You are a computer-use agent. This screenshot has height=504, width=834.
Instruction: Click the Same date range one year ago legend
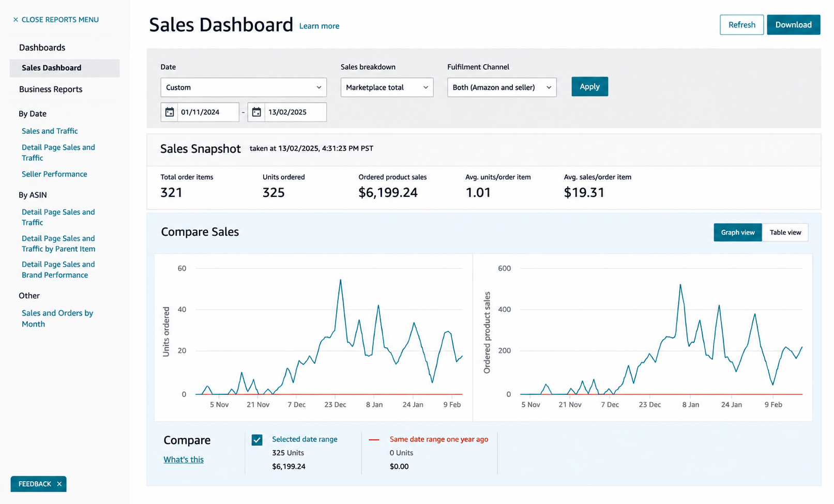coord(439,439)
